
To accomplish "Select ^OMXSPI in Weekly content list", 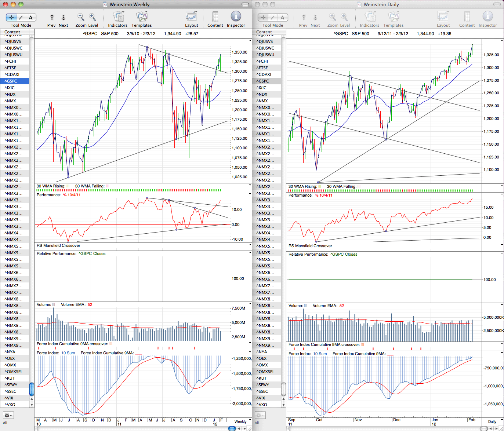I will [15, 372].
